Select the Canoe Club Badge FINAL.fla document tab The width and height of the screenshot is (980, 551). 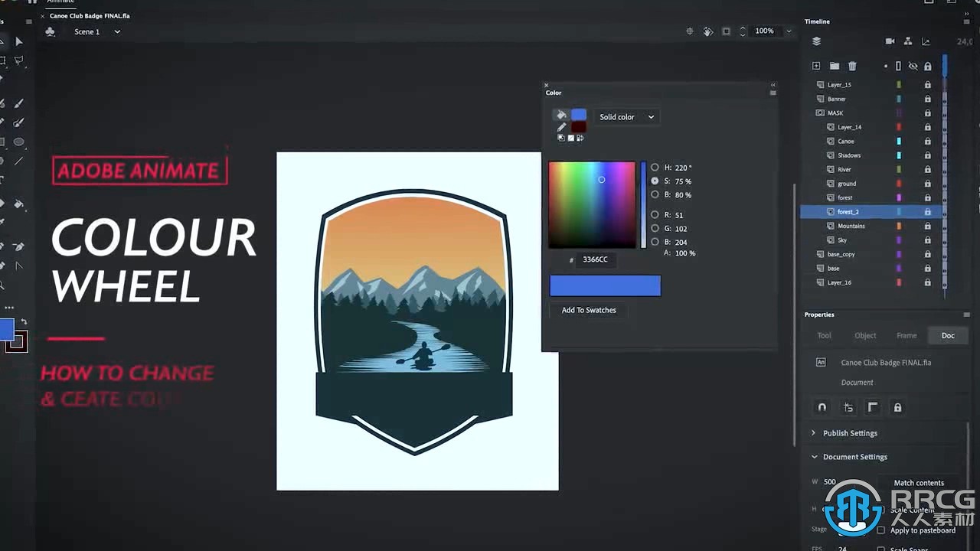(90, 15)
